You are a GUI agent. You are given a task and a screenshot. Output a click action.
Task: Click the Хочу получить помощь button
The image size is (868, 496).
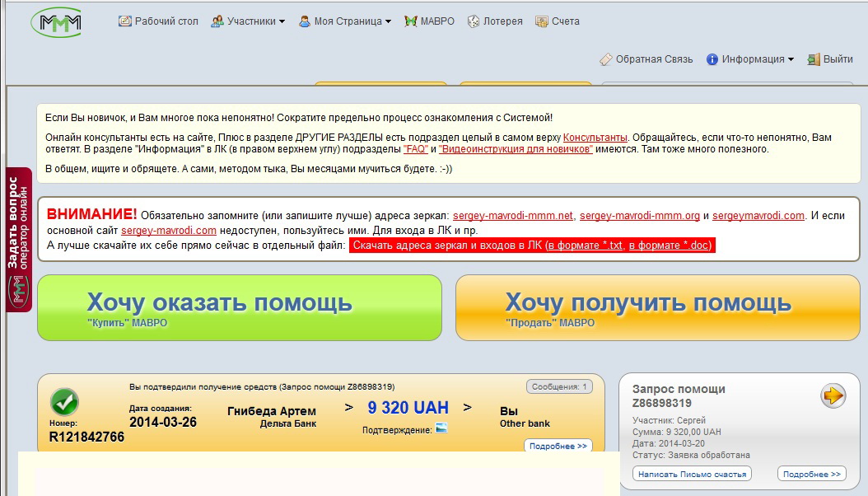[658, 308]
